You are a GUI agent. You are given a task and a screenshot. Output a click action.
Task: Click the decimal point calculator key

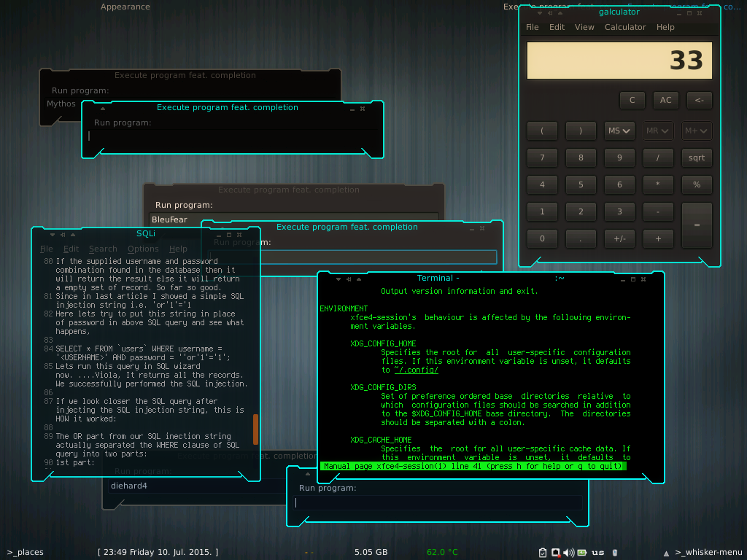[x=581, y=238]
